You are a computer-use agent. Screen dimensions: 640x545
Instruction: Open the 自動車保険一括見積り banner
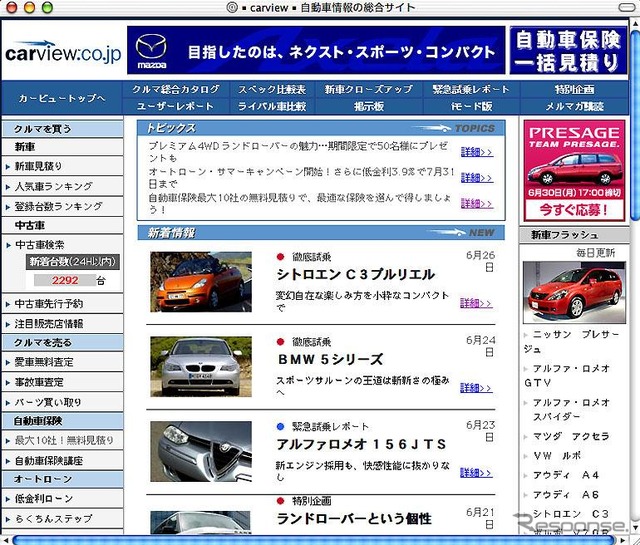point(568,50)
